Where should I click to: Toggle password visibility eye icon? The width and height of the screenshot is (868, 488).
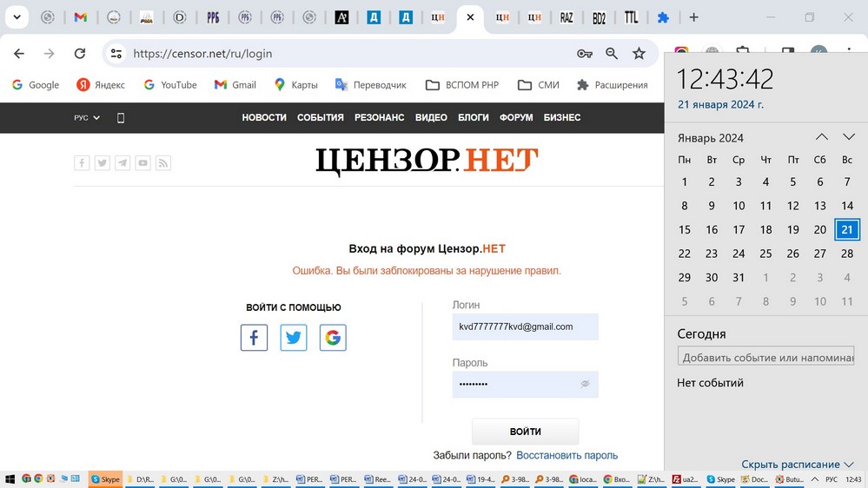pyautogui.click(x=585, y=384)
